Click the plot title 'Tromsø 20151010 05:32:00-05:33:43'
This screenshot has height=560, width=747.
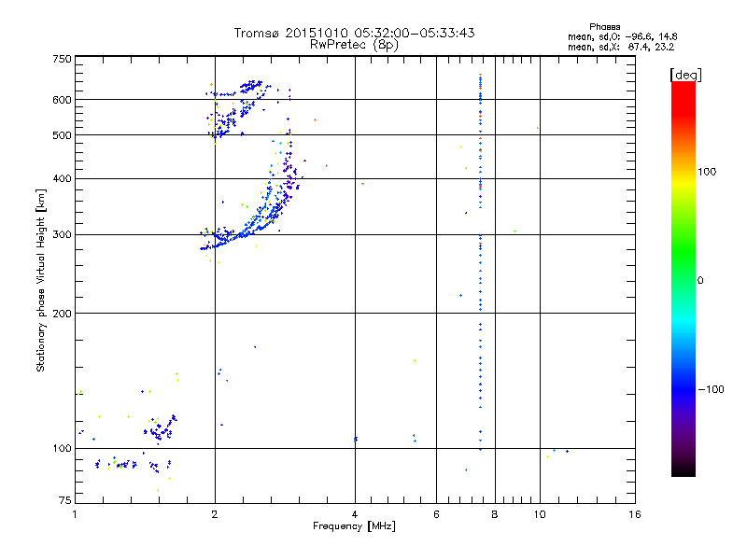point(354,33)
